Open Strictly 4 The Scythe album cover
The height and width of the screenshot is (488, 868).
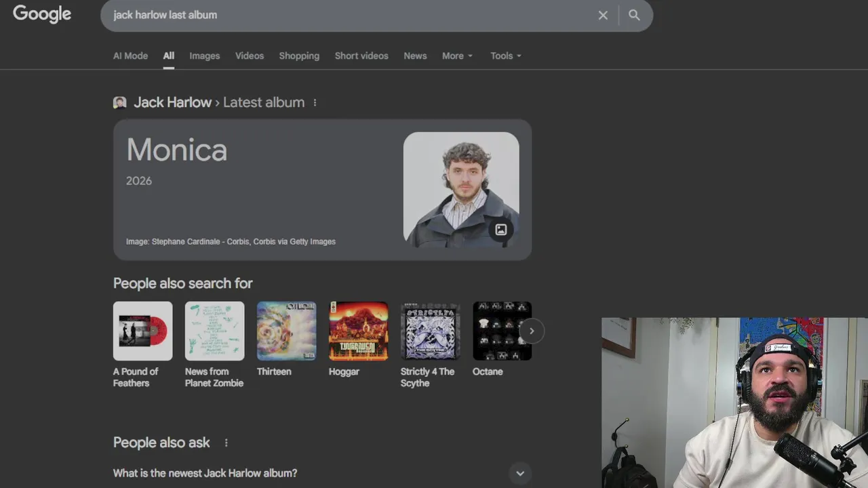(x=430, y=331)
